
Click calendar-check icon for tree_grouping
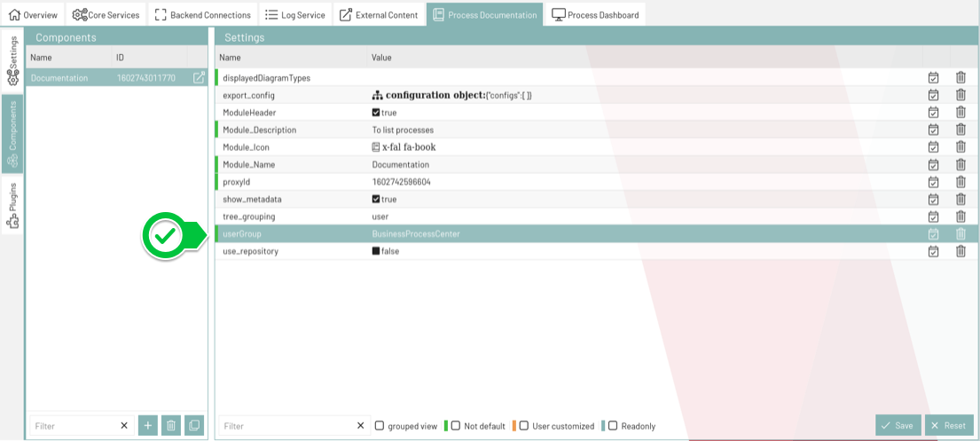[933, 217]
